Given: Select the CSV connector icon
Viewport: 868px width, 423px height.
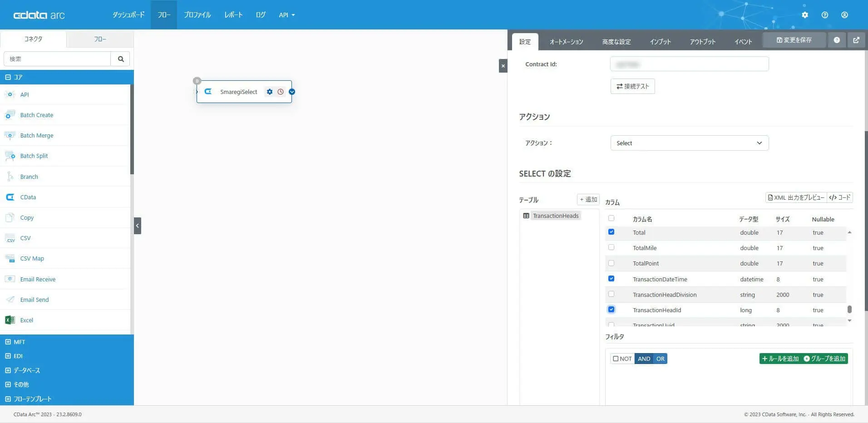Looking at the screenshot, I should (10, 238).
